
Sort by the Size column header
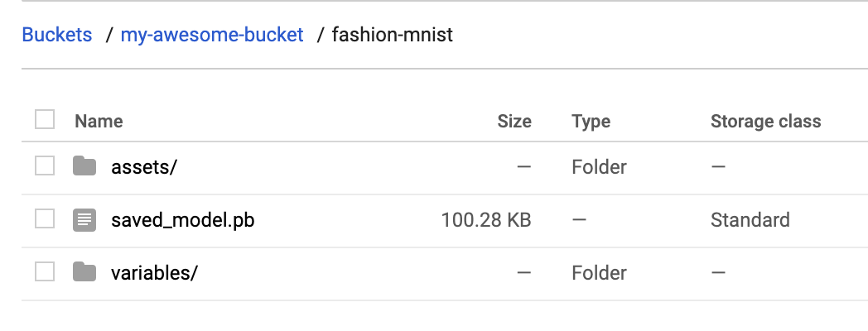coord(514,122)
